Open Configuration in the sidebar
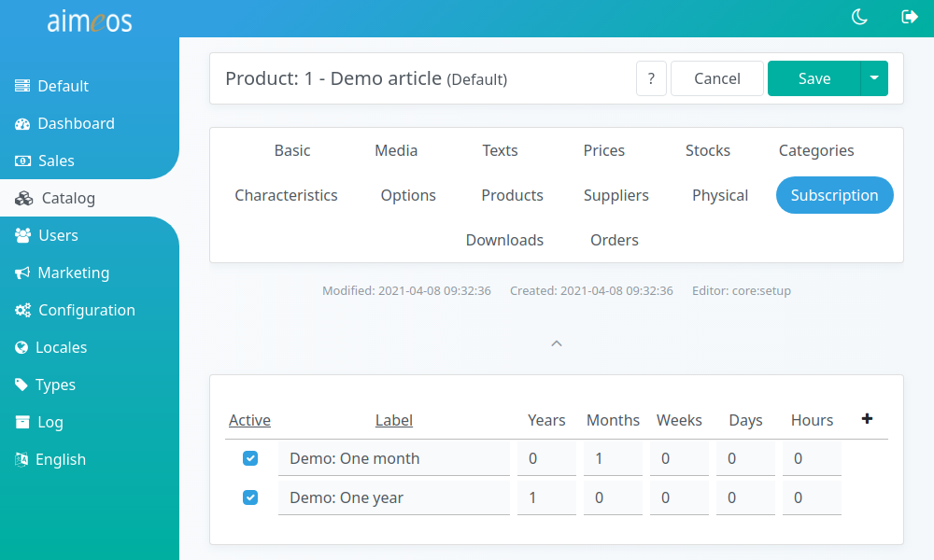The width and height of the screenshot is (934, 560). 87,310
